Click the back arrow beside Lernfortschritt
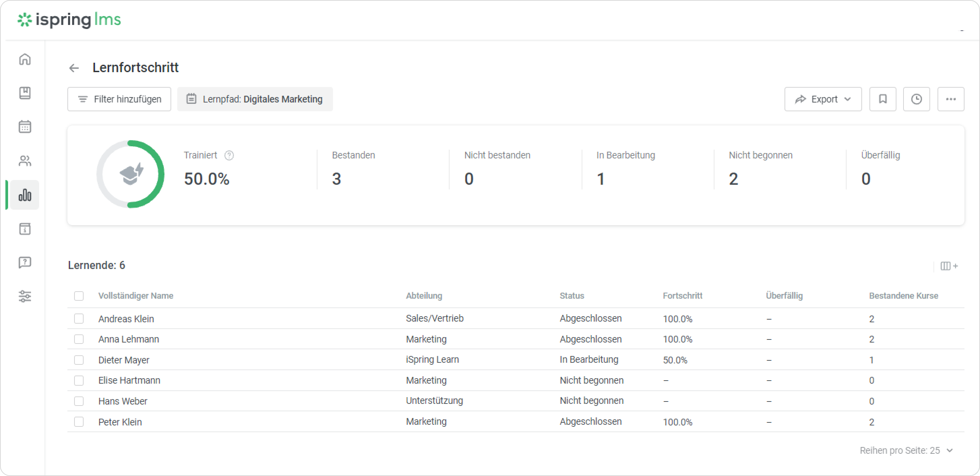The width and height of the screenshot is (980, 476). pyautogui.click(x=74, y=68)
